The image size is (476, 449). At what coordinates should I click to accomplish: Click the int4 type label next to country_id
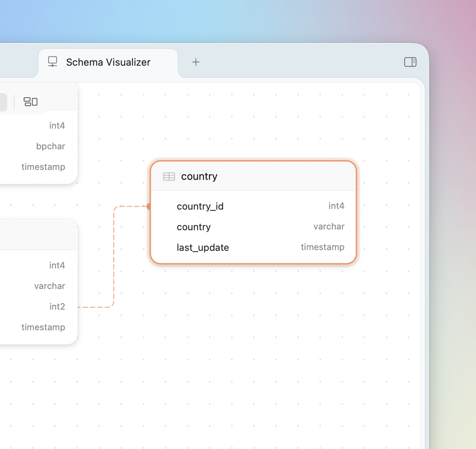tap(336, 206)
